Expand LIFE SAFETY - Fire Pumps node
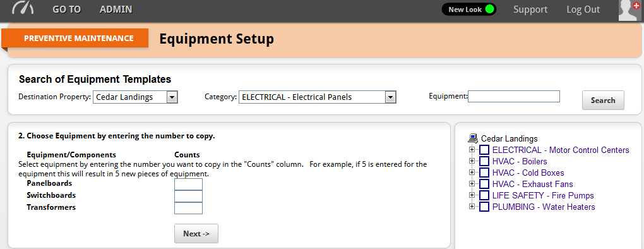Screen dimensions: 644x249 tap(472, 195)
